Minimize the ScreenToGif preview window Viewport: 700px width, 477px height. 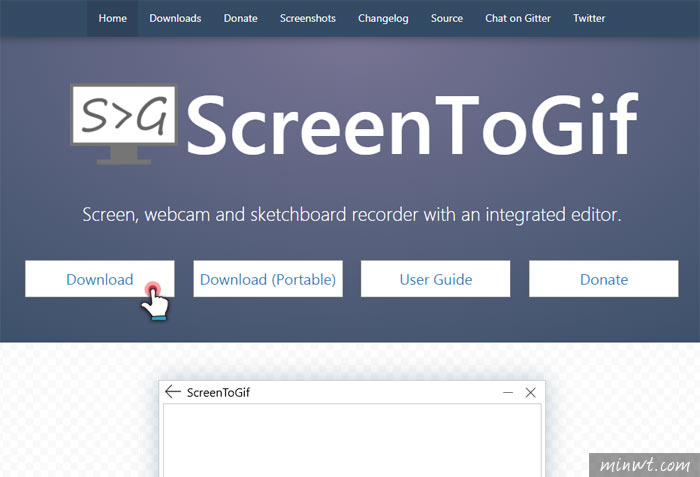click(508, 392)
